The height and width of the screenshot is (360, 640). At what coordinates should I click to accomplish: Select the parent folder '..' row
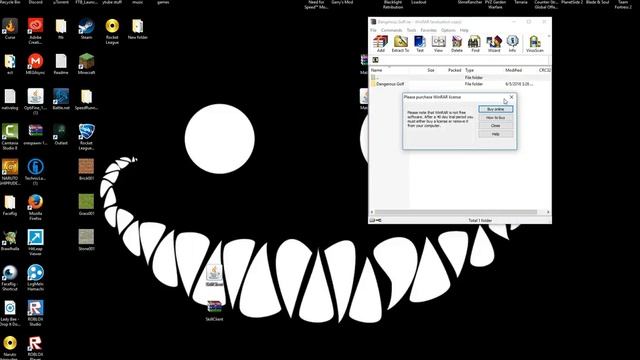460,77
